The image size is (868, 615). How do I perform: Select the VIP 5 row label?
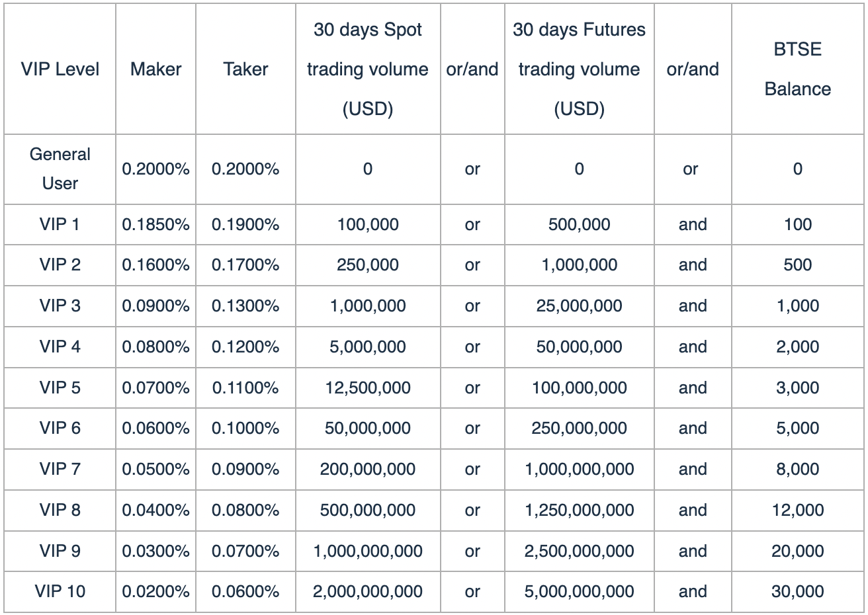pos(60,388)
